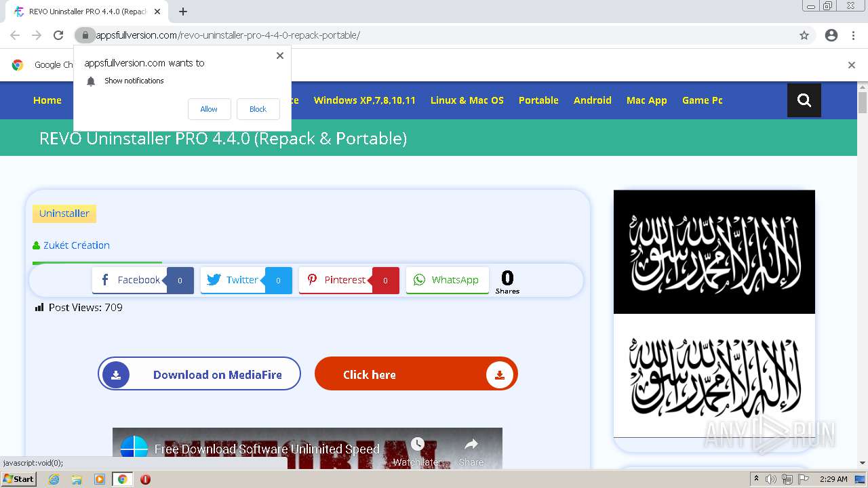This screenshot has width=868, height=488.
Task: Click the MediaFire download arrow icon
Action: (116, 375)
